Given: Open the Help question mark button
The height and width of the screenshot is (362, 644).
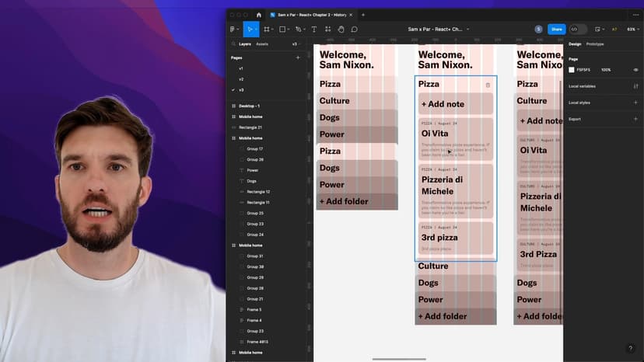Looking at the screenshot, I should (631, 349).
